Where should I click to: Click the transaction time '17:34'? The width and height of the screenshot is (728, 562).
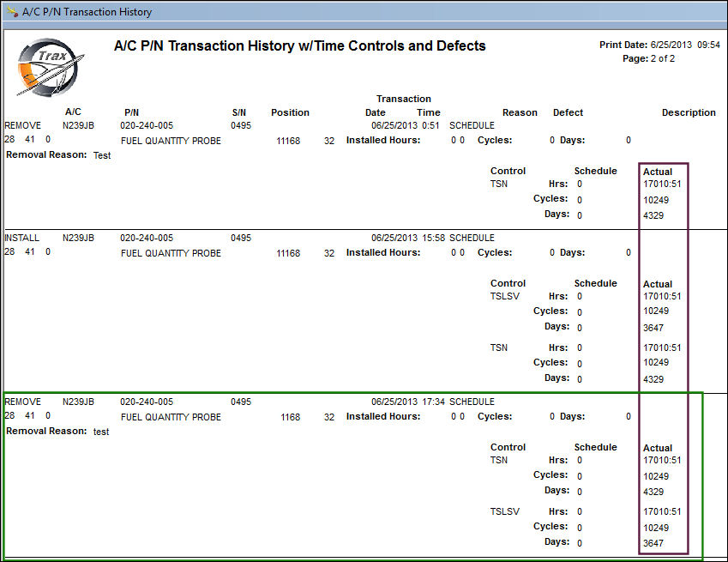(433, 402)
